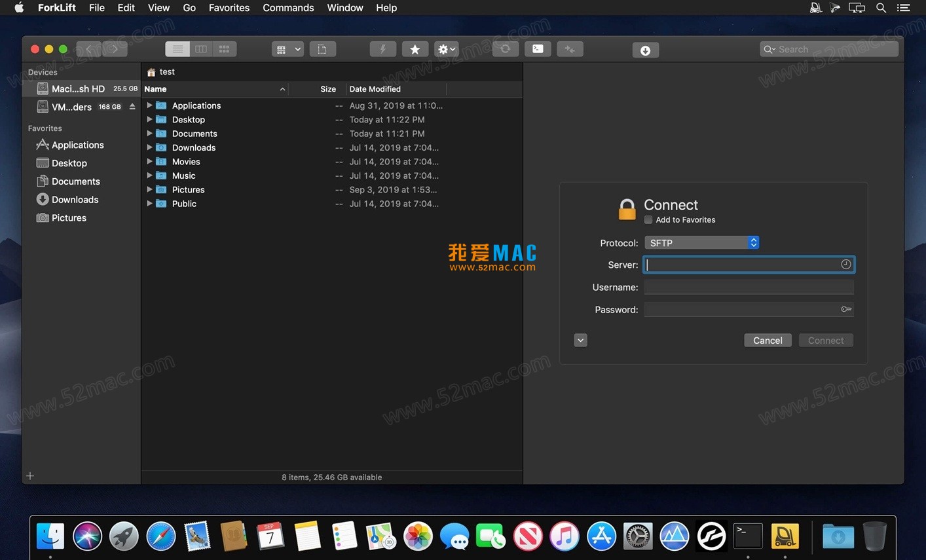The width and height of the screenshot is (926, 560).
Task: Click the compare toolbar icon
Action: (x=570, y=49)
